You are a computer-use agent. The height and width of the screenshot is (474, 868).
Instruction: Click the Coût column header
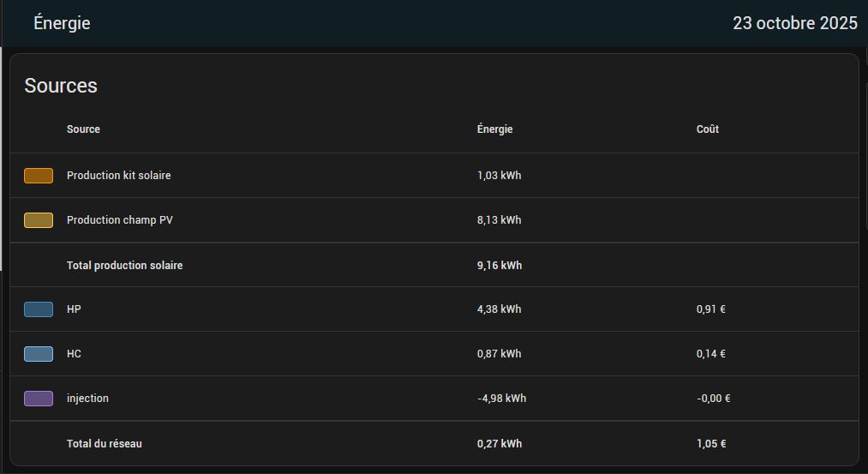click(x=708, y=129)
